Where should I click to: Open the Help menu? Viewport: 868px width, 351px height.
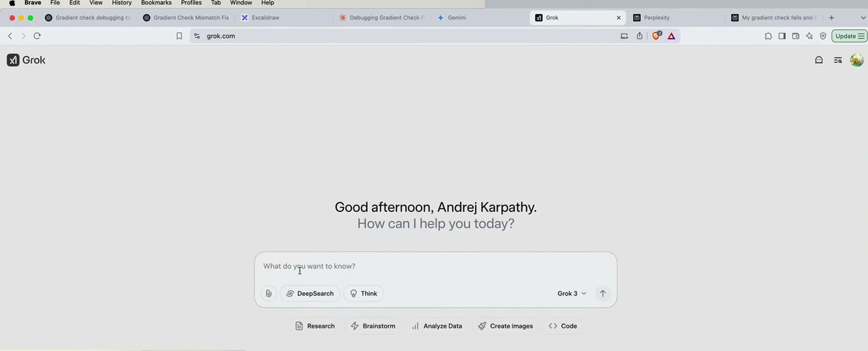[268, 3]
